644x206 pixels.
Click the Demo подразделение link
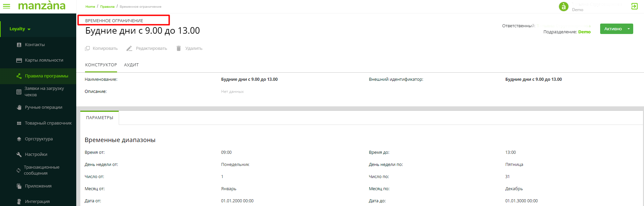(584, 32)
